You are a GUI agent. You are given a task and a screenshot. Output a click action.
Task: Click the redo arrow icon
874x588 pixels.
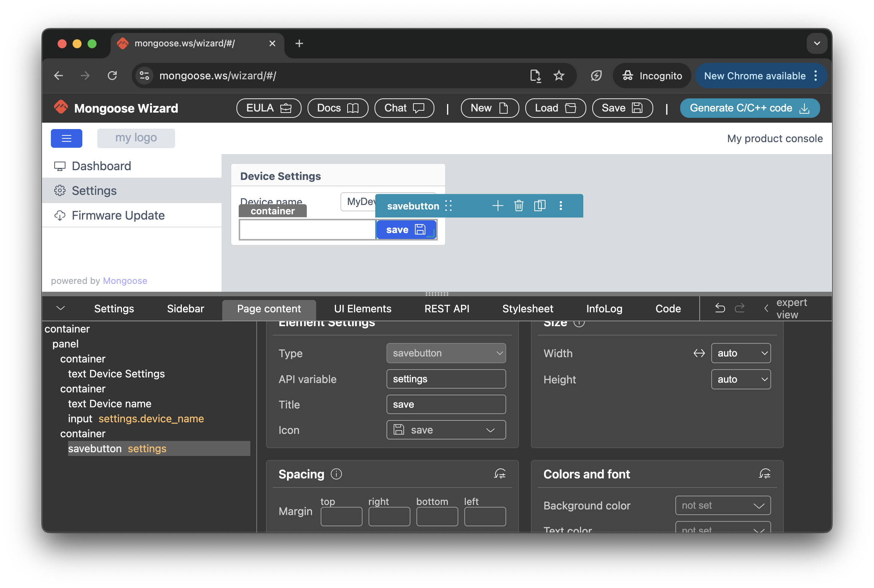pyautogui.click(x=739, y=308)
